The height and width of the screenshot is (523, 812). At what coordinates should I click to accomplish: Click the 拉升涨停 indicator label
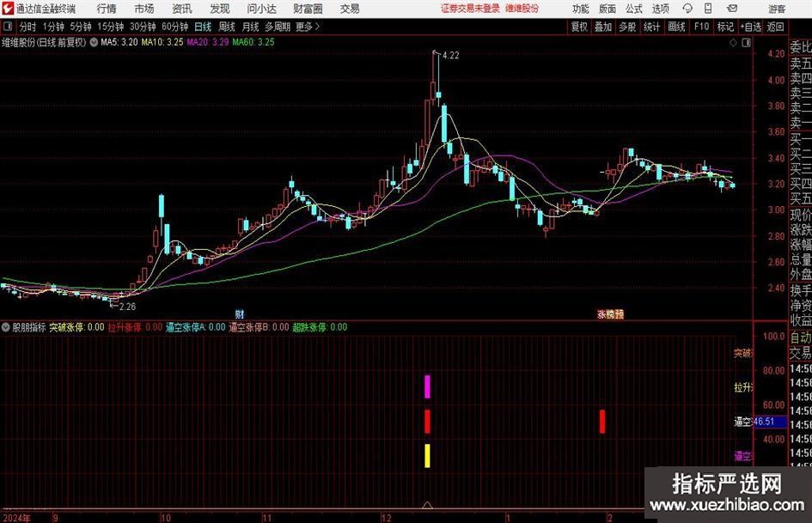135,327
